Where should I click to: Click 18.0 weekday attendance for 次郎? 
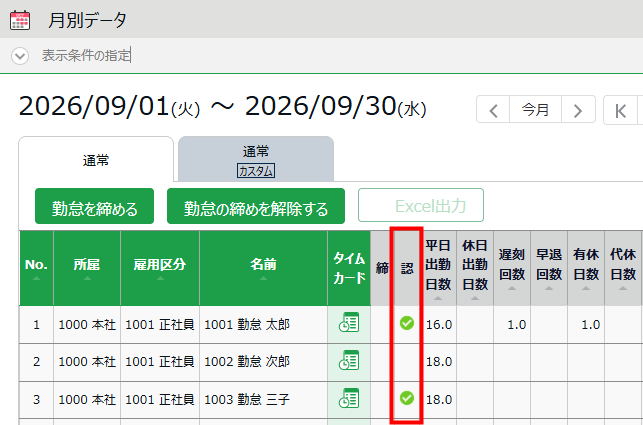click(439, 362)
